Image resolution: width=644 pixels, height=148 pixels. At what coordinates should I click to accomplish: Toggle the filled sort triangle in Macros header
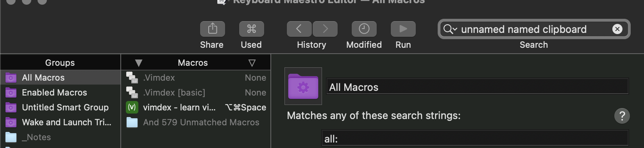tap(138, 63)
